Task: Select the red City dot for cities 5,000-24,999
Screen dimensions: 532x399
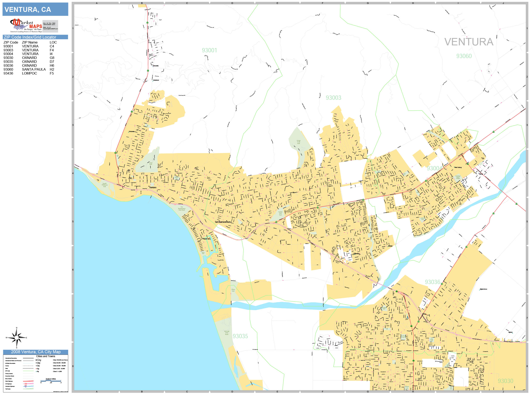Action: (36, 369)
